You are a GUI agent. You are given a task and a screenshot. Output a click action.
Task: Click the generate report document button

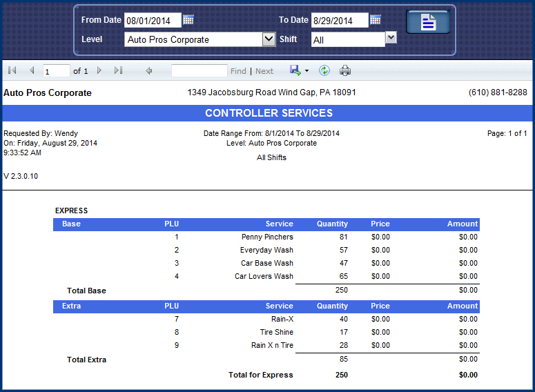click(x=428, y=22)
